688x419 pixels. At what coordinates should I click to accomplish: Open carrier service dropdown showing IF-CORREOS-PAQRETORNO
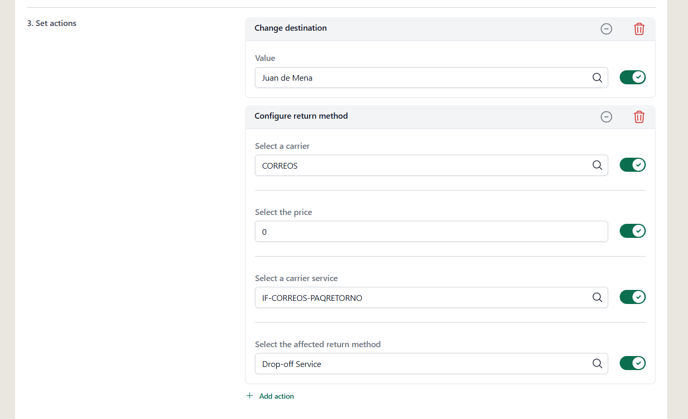[x=431, y=297]
